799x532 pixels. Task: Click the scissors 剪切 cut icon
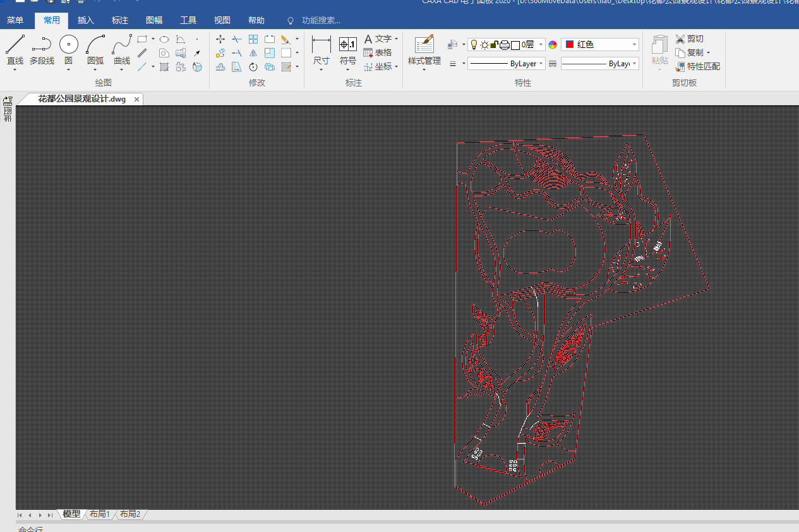click(x=680, y=39)
